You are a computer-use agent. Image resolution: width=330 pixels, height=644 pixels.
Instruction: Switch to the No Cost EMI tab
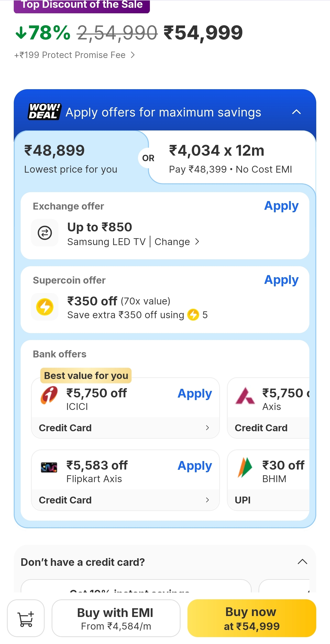230,159
